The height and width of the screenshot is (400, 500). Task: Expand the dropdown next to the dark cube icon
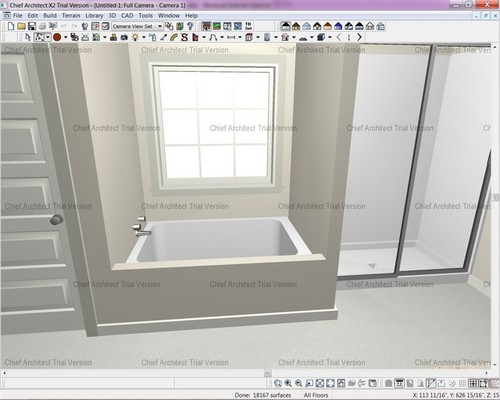tap(329, 37)
